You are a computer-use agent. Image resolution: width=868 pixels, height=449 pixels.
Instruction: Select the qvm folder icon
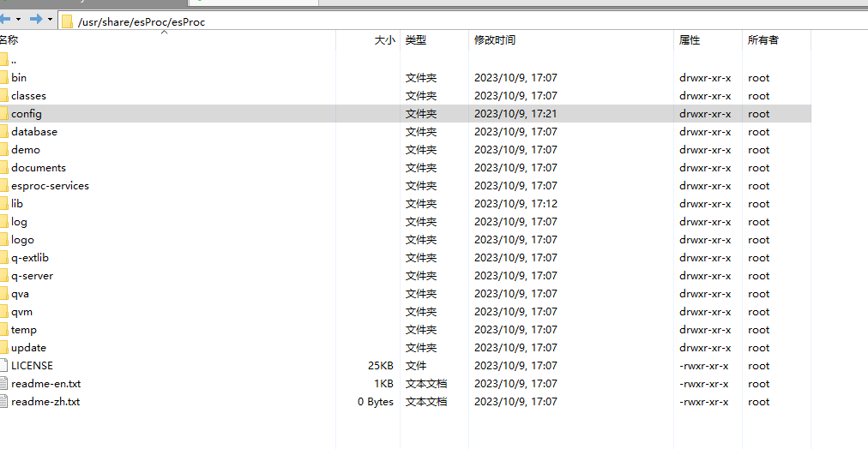click(x=4, y=311)
